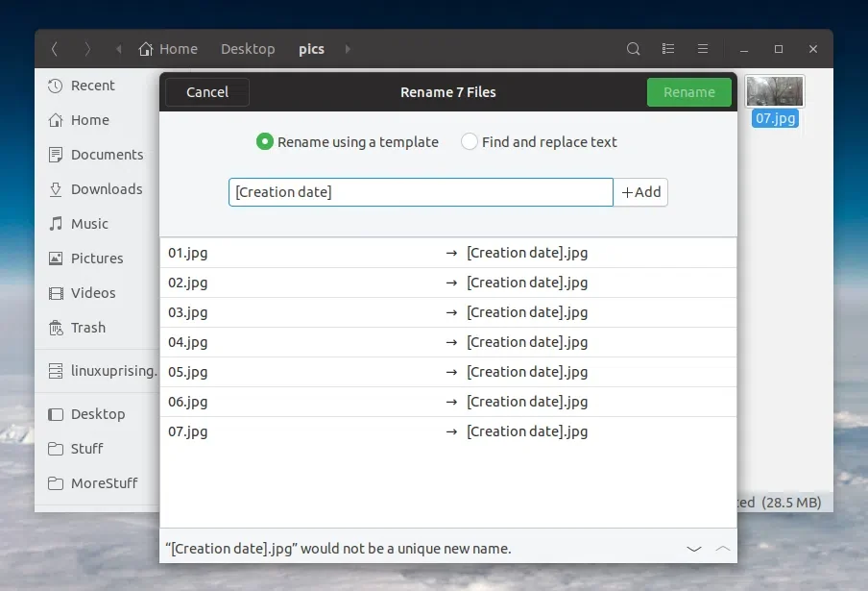Open Recent from the sidebar
868x591 pixels.
tap(92, 86)
